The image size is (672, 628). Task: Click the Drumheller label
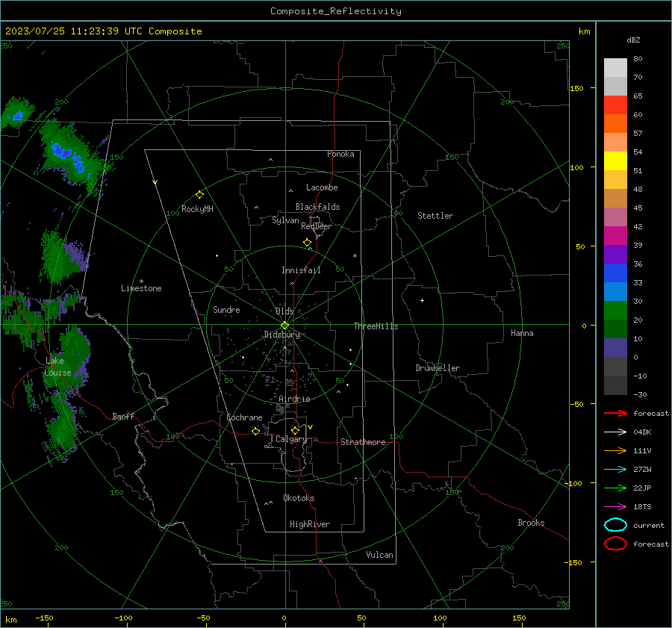[x=438, y=368]
